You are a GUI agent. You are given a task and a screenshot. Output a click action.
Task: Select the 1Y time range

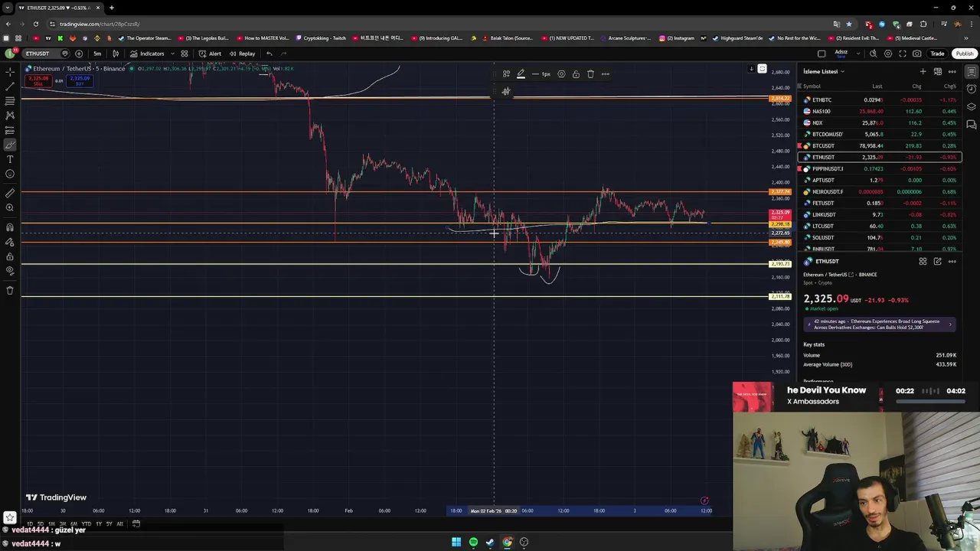click(x=98, y=523)
